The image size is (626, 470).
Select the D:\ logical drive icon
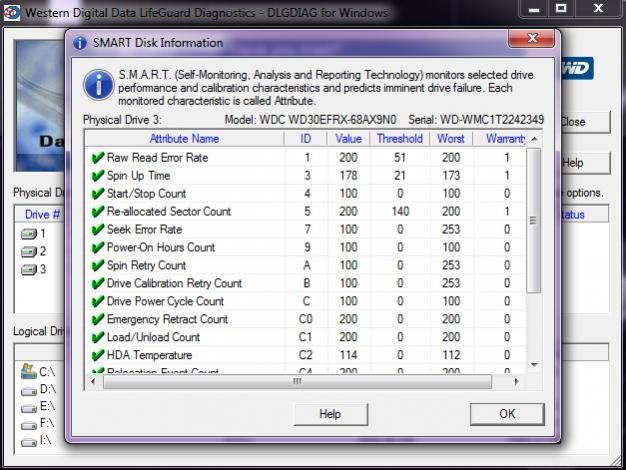(x=29, y=391)
